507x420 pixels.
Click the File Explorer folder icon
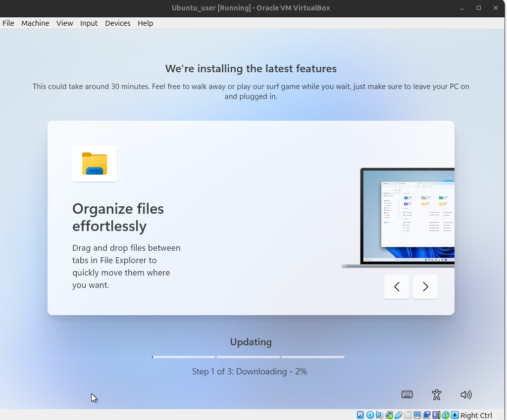(x=95, y=163)
